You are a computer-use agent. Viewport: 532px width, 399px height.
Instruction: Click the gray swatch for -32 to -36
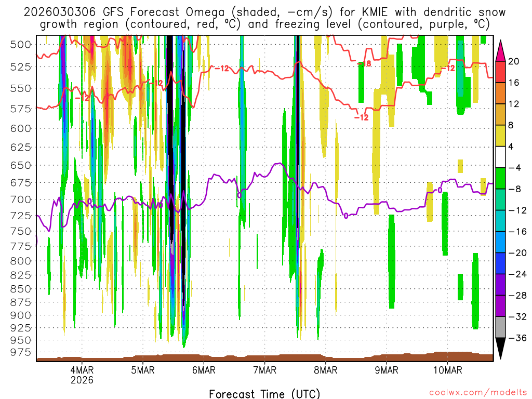point(500,327)
